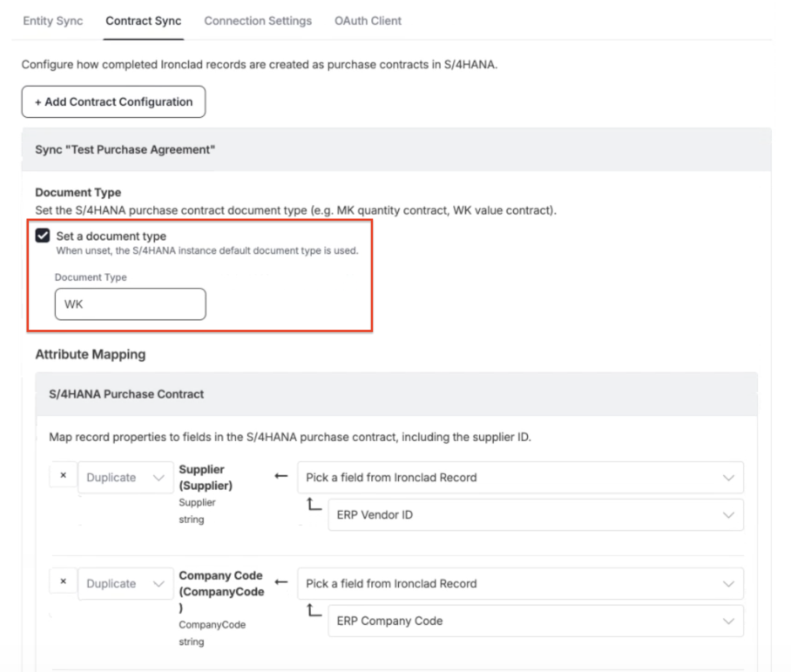Viewport: 791px width, 672px height.
Task: Uncheck the Set a document type checkbox
Action: point(42,236)
